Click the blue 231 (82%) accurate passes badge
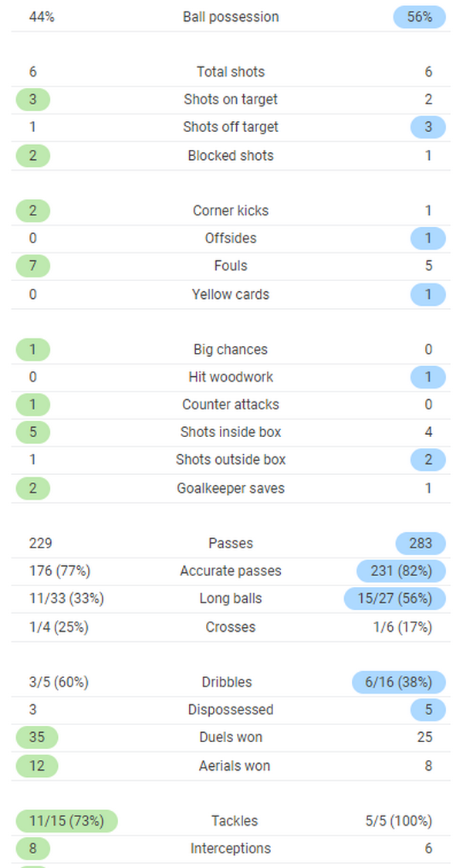 pyautogui.click(x=401, y=571)
